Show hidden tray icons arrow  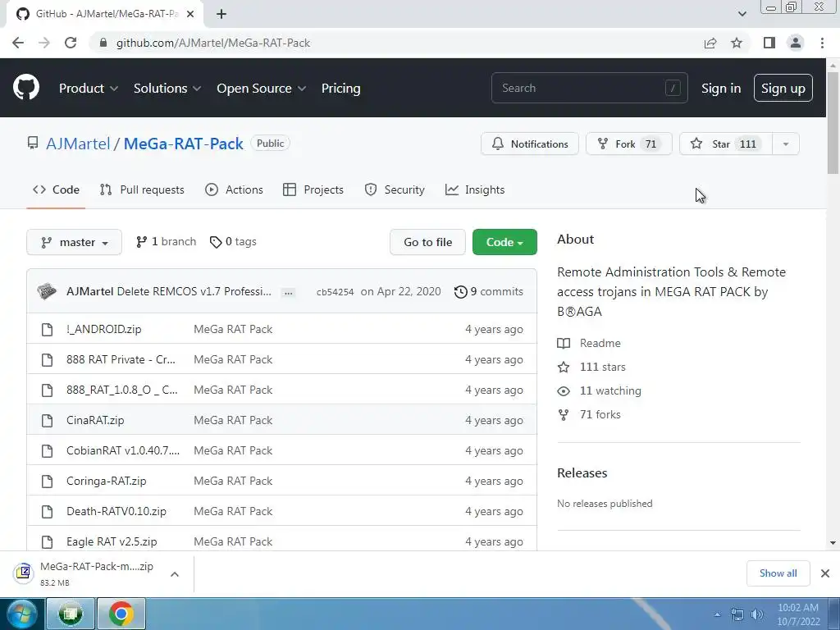(x=717, y=614)
